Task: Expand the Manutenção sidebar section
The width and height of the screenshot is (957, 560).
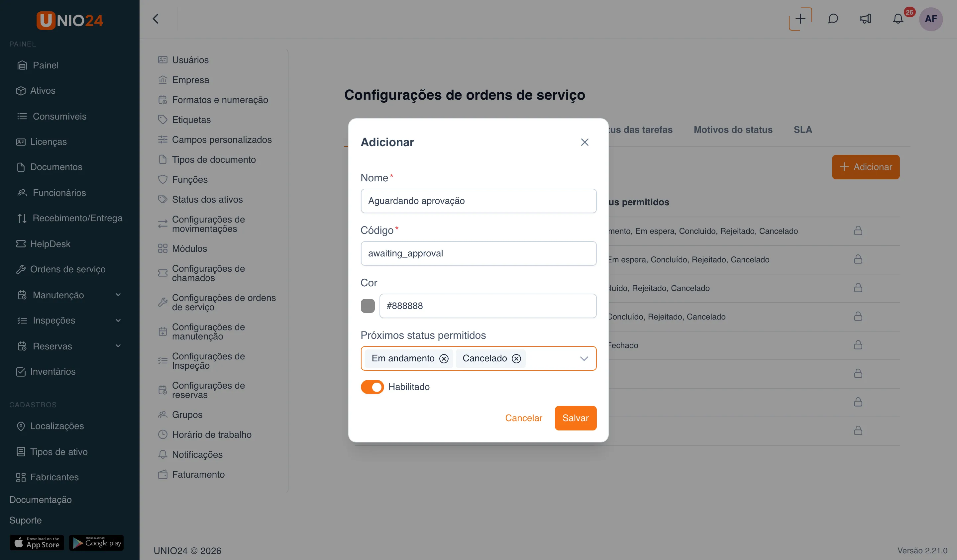Action: 69,295
